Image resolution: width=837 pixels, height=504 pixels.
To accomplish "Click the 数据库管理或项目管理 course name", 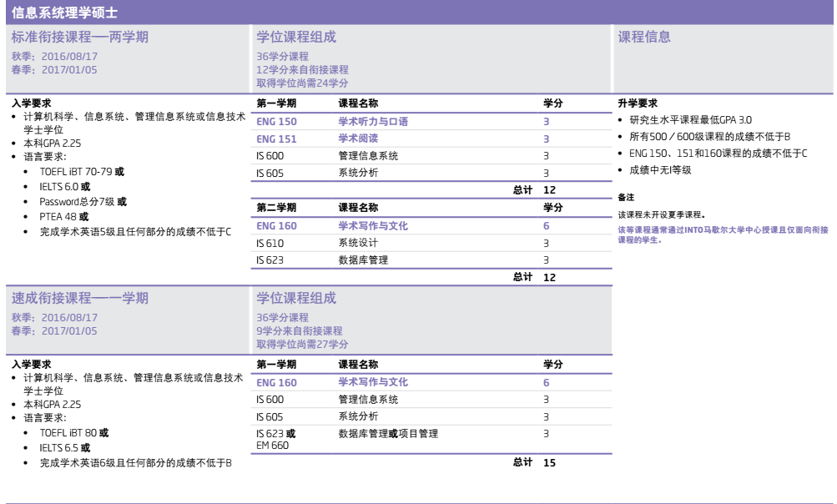I will click(x=388, y=434).
